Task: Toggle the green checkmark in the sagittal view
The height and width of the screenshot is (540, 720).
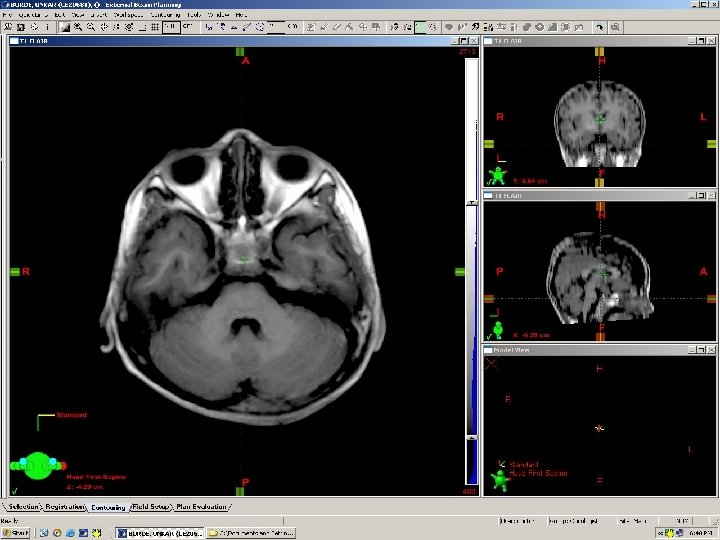Action: [489, 337]
